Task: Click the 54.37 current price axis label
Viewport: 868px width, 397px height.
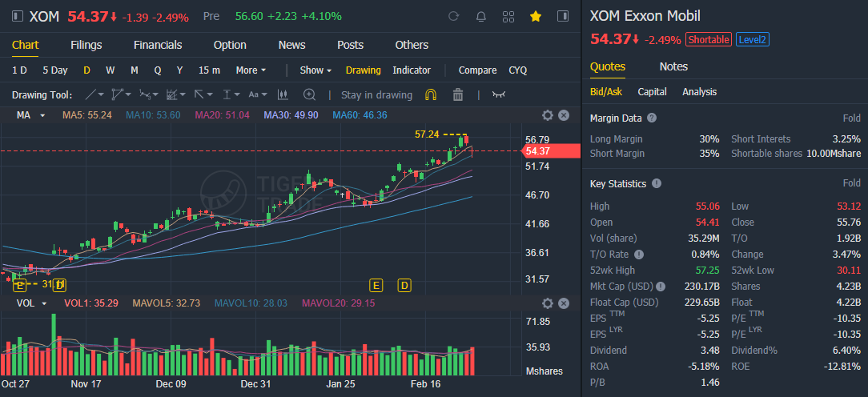Action: [552, 151]
